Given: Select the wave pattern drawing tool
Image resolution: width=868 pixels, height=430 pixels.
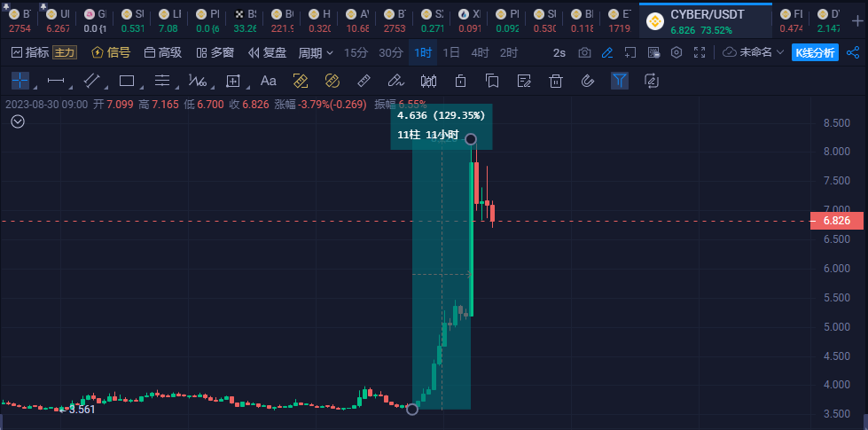Looking at the screenshot, I should point(198,81).
